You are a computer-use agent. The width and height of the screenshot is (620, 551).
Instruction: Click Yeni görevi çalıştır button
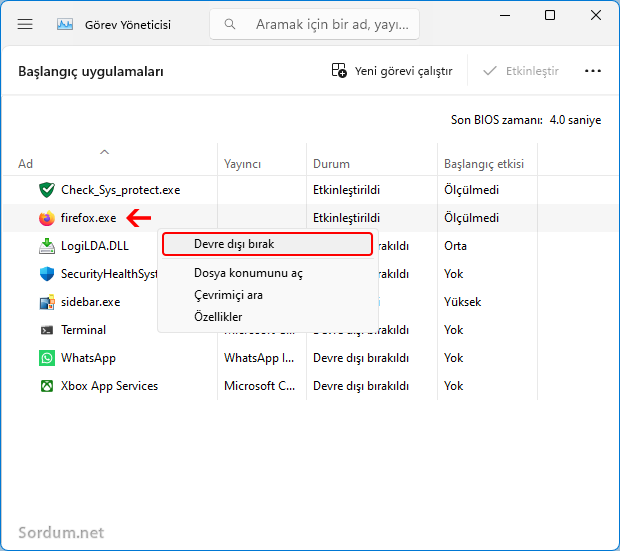(x=392, y=71)
